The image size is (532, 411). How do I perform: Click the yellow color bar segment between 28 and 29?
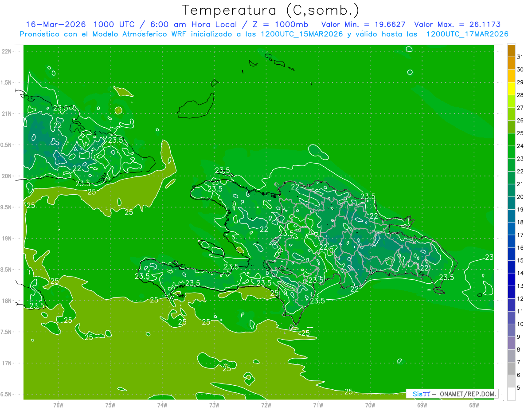[511, 89]
